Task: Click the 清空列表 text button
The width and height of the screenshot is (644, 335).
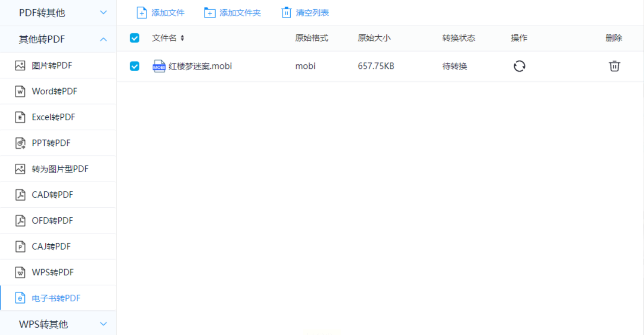Action: point(312,13)
